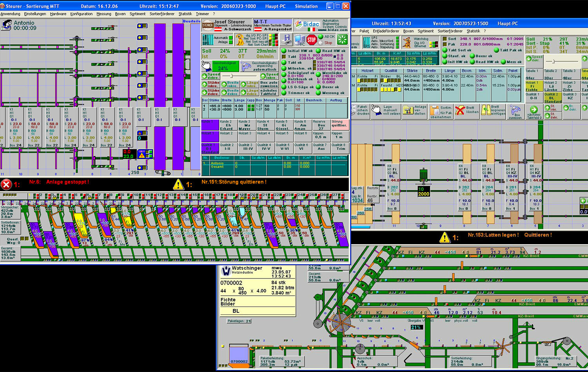Click Stärke dekre. in Steurer window
The height and width of the screenshot is (372, 588).
point(211,92)
